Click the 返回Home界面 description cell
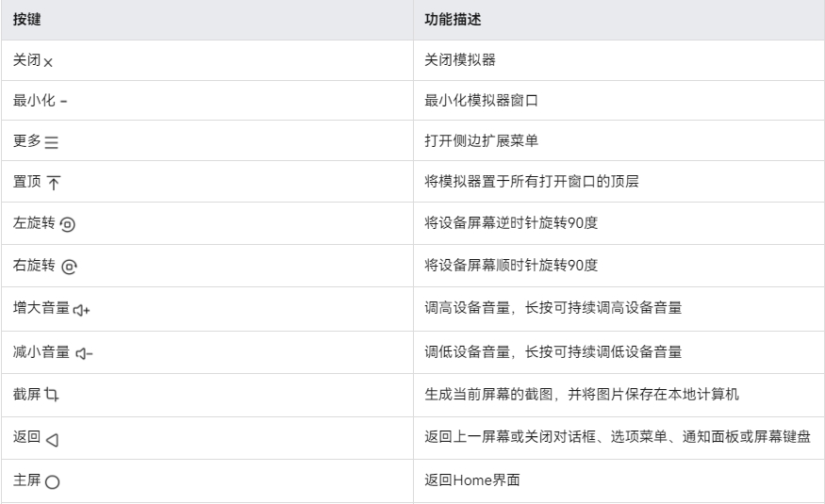Screen dimensions: 825x504 (619, 480)
